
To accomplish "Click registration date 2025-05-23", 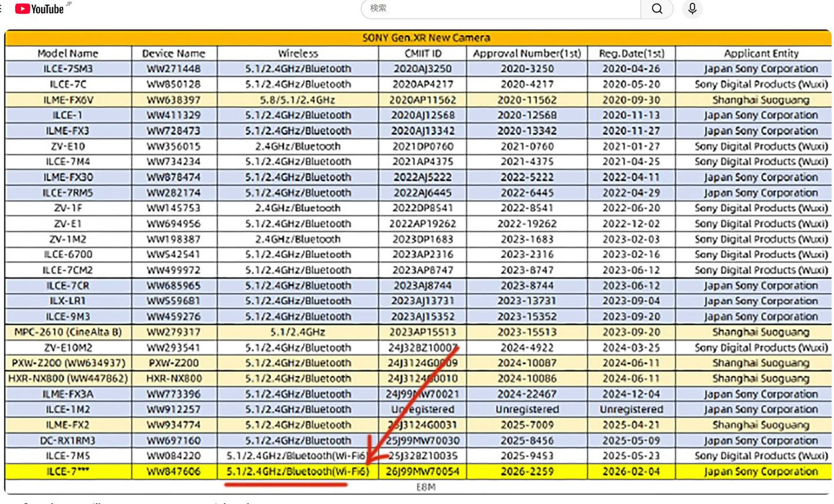I will coord(631,456).
